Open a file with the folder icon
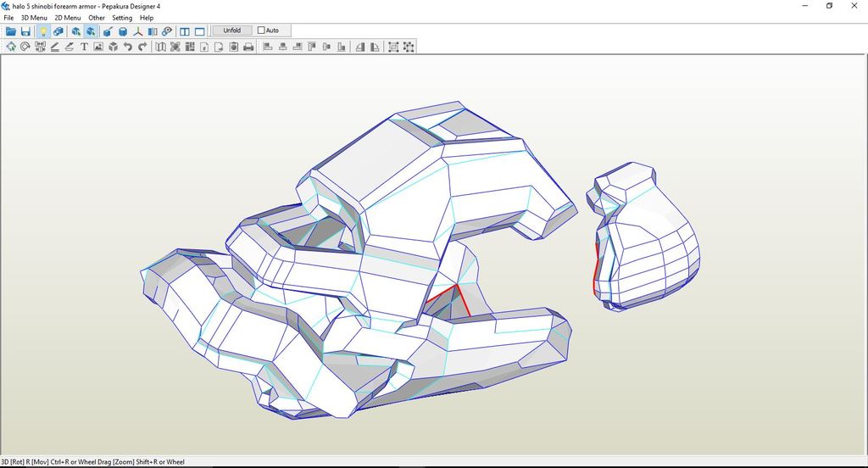This screenshot has height=468, width=868. 11,31
